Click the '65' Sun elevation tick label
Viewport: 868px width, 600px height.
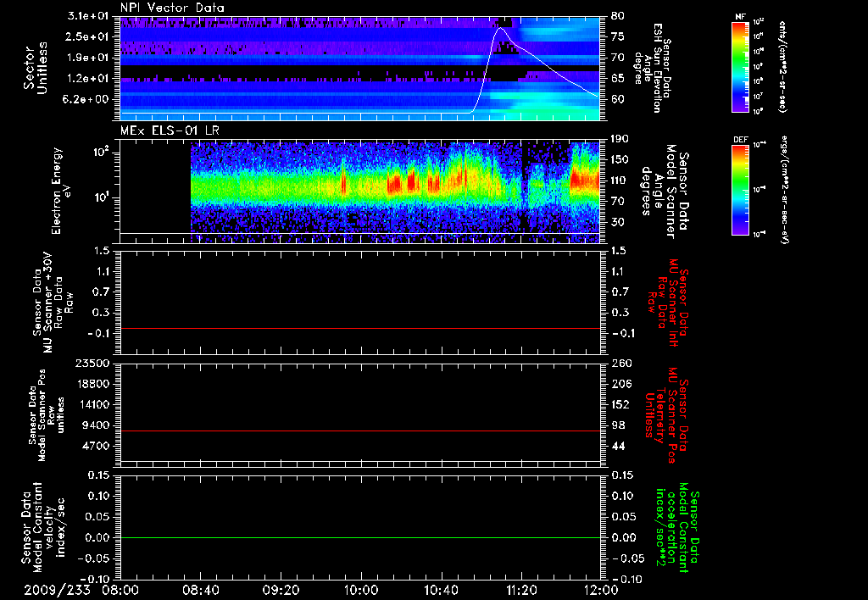618,79
